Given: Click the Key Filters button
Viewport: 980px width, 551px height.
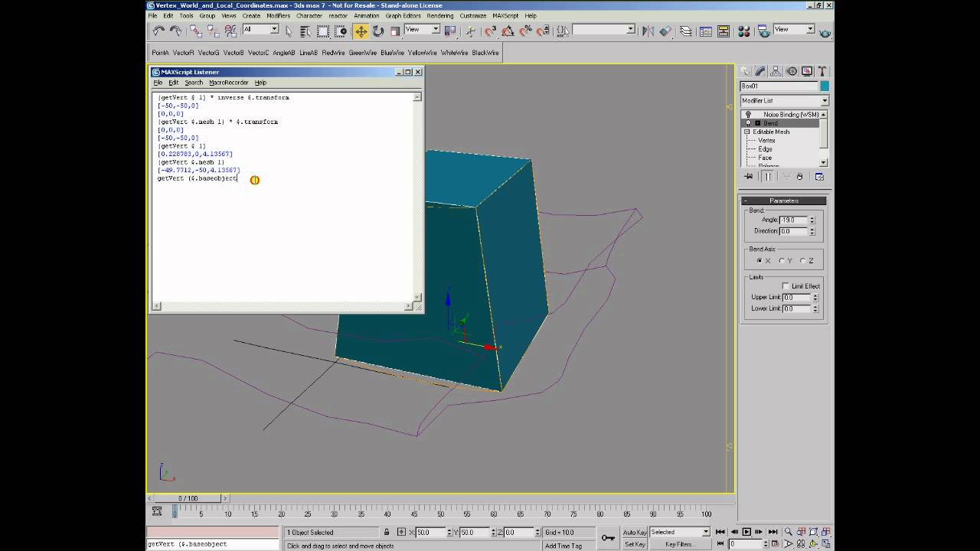Looking at the screenshot, I should pos(679,544).
